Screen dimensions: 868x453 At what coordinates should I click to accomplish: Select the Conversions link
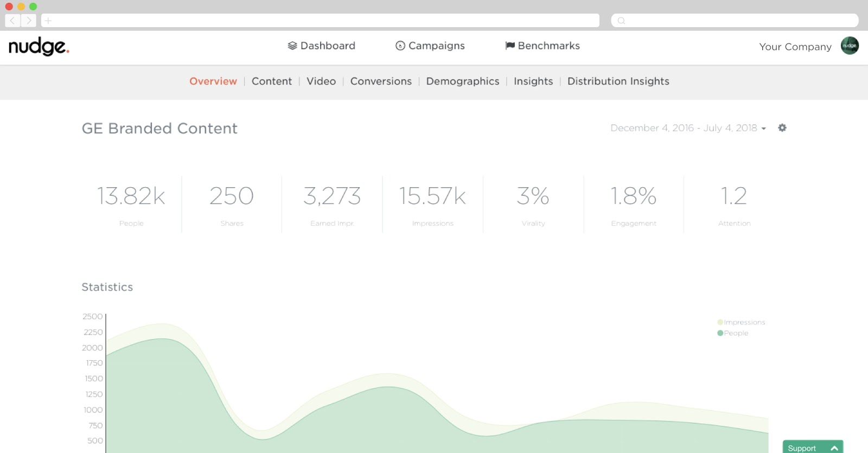pyautogui.click(x=381, y=81)
